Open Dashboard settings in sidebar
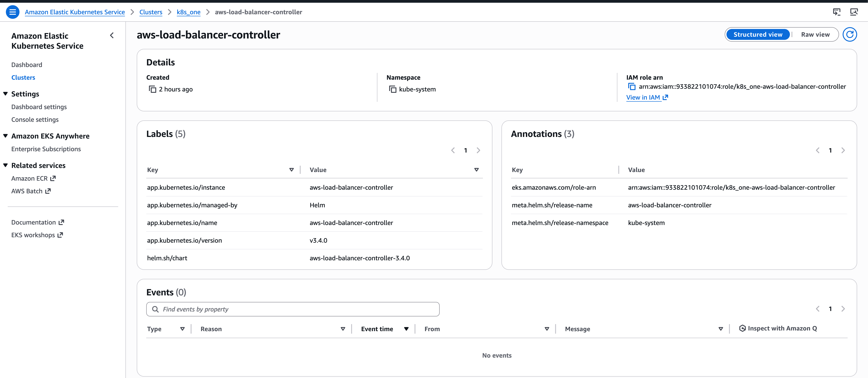The image size is (868, 378). (39, 107)
